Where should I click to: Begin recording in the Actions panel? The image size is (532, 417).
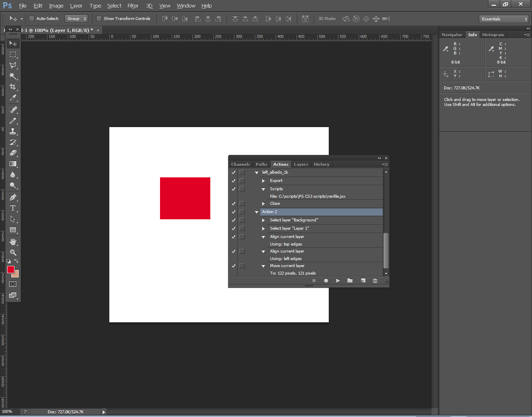point(326,281)
